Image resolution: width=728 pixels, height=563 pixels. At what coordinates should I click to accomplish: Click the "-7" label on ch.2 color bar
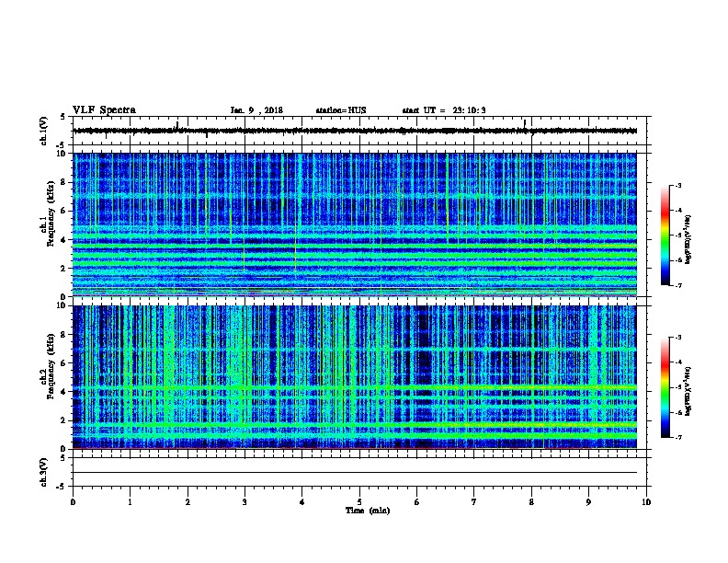click(x=677, y=437)
